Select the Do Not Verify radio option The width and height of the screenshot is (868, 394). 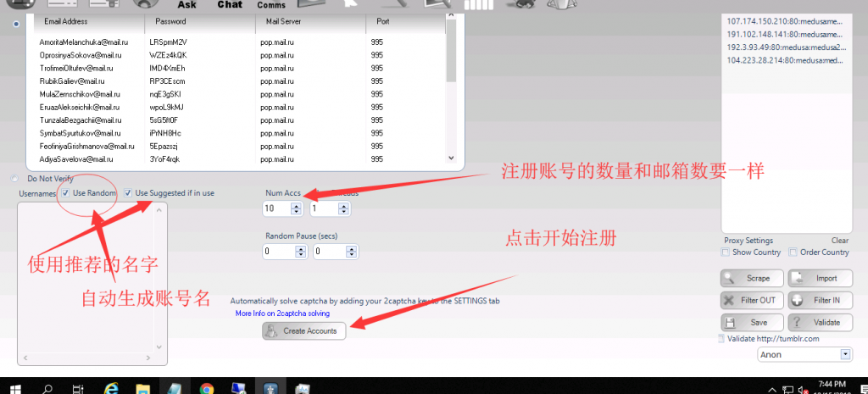coord(14,179)
